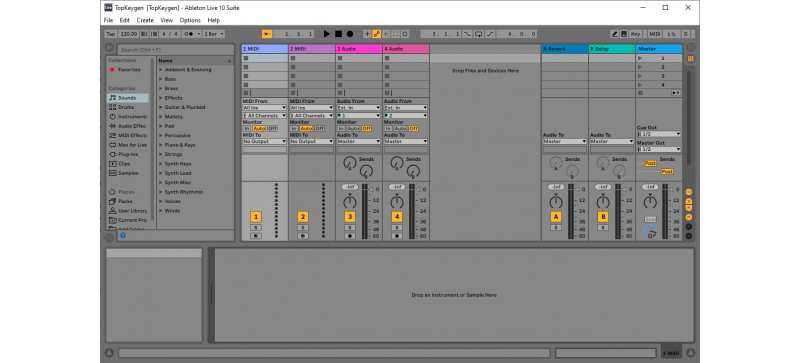
Task: Open the View menu
Action: 167,20
